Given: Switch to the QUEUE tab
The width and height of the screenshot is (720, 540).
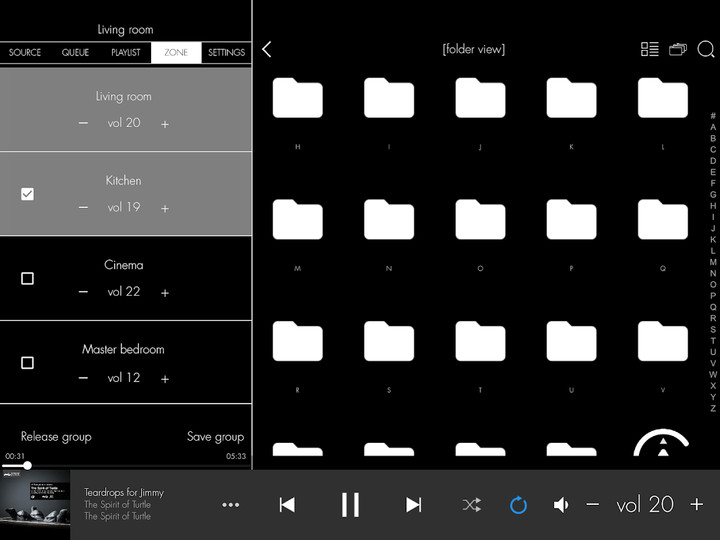Looking at the screenshot, I should 75,53.
